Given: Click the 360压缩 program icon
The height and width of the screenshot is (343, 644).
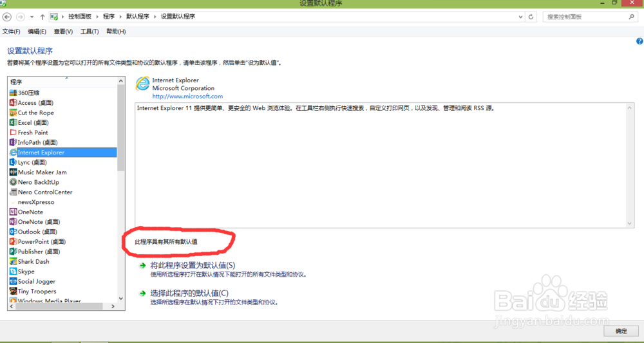Looking at the screenshot, I should (x=13, y=93).
